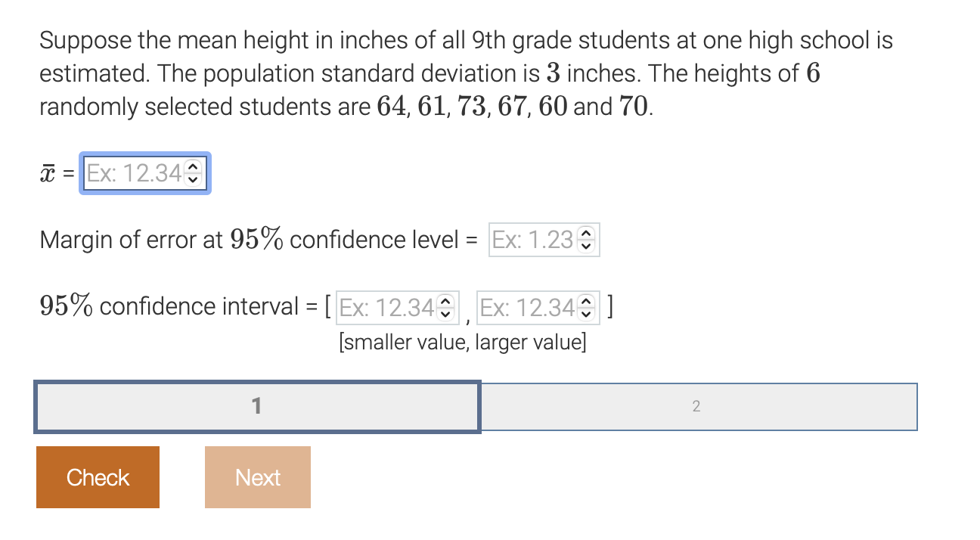
Task: Decrement the larger confidence interval value
Action: pyautogui.click(x=588, y=312)
